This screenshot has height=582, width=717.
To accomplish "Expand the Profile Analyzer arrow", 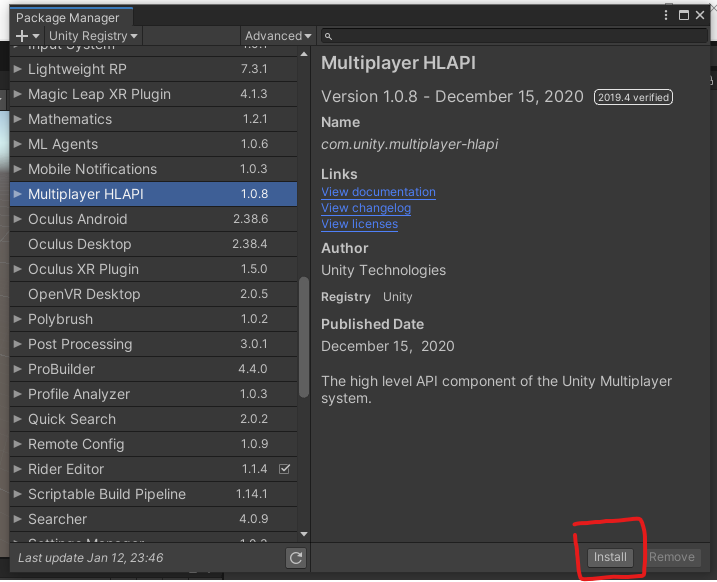I will (x=18, y=394).
